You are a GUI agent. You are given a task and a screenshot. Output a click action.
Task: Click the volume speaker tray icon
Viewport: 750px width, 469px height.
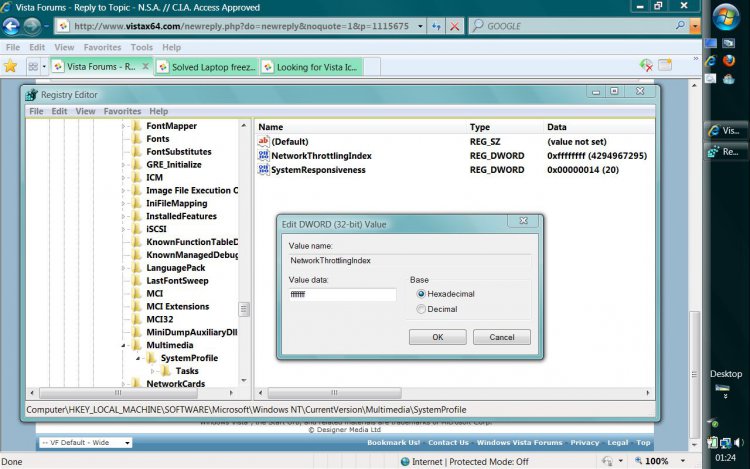point(739,443)
